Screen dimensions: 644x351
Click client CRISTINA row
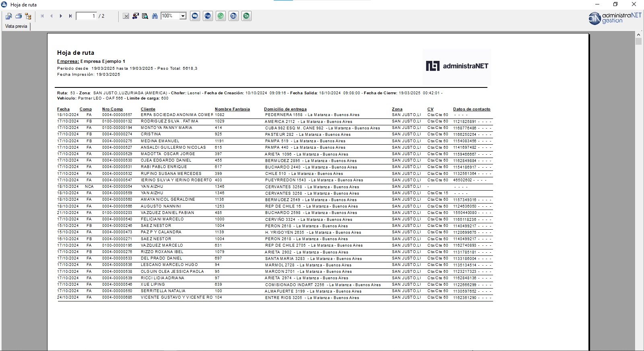pos(151,134)
